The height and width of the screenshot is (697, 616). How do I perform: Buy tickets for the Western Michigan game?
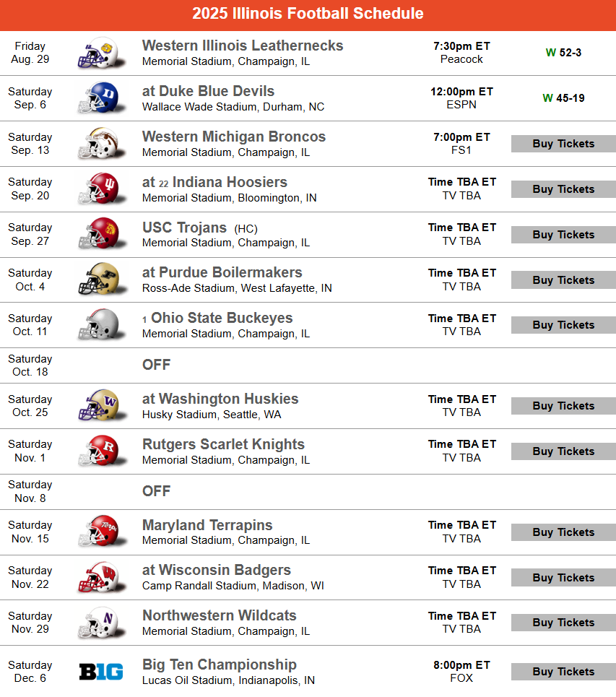[x=563, y=144]
